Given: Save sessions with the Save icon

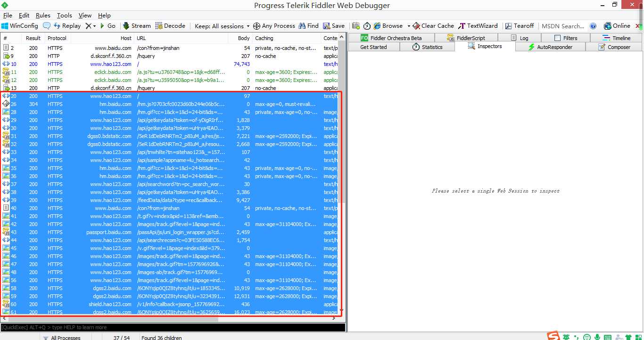Looking at the screenshot, I should click(x=334, y=26).
